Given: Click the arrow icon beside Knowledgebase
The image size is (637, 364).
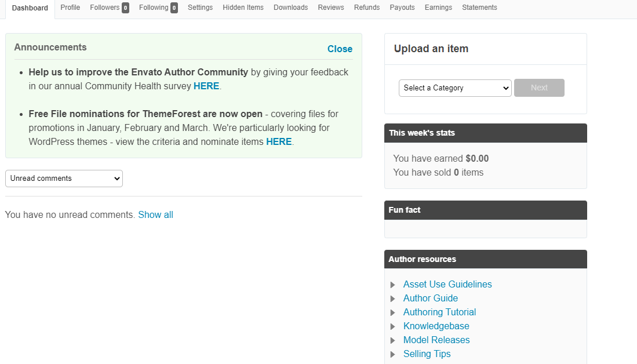Looking at the screenshot, I should point(392,327).
